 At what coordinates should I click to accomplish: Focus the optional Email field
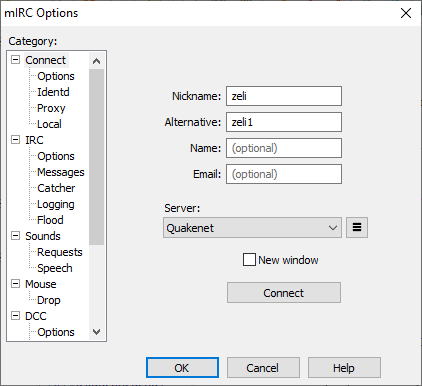(284, 174)
